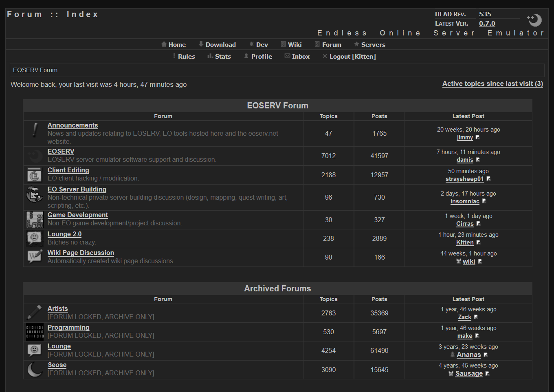Click the Artists pencil icon
Image resolution: width=554 pixels, height=392 pixels.
(x=35, y=313)
